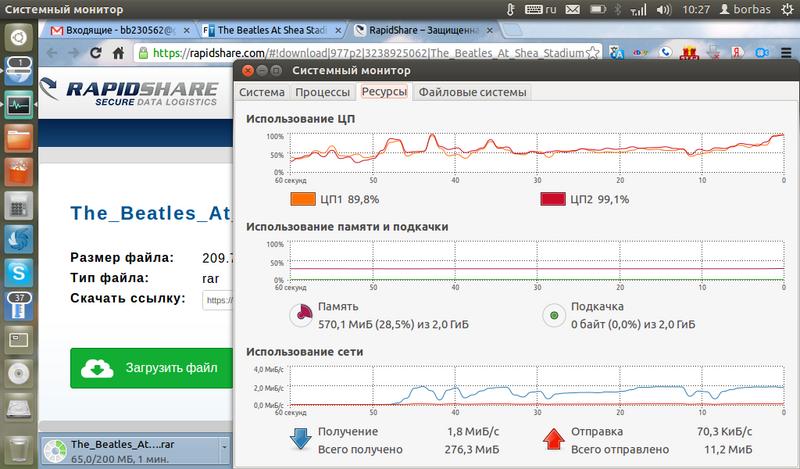Click the 276,3 МиБ total received value
Viewport: 800px width, 469px height.
pyautogui.click(x=472, y=450)
